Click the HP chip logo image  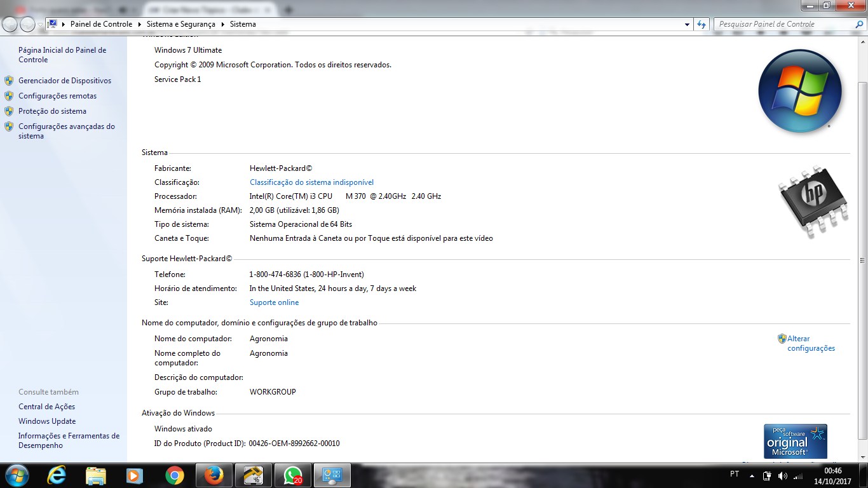(x=814, y=201)
